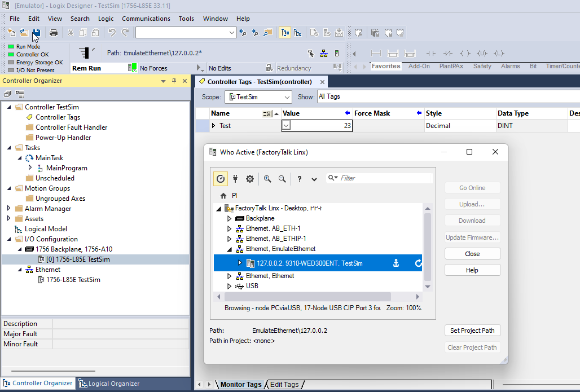Toggle the Controller Organizer toolbar icon
Viewport: 580px width, 392px height.
tap(285, 33)
